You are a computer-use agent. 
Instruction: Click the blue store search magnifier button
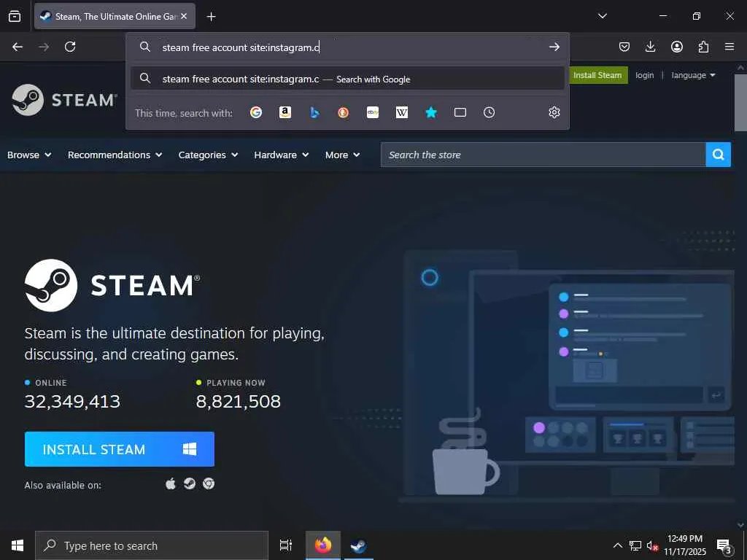[718, 155]
